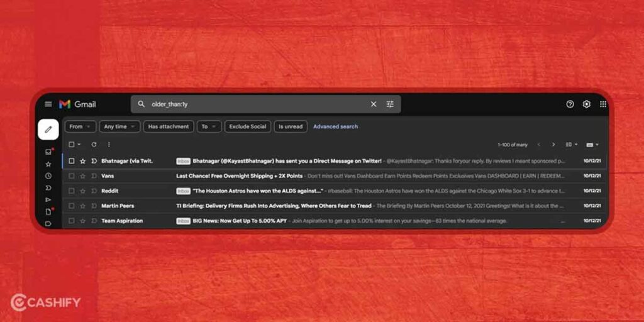Star the Vans email
This screenshot has width=644, height=322.
pyautogui.click(x=82, y=176)
